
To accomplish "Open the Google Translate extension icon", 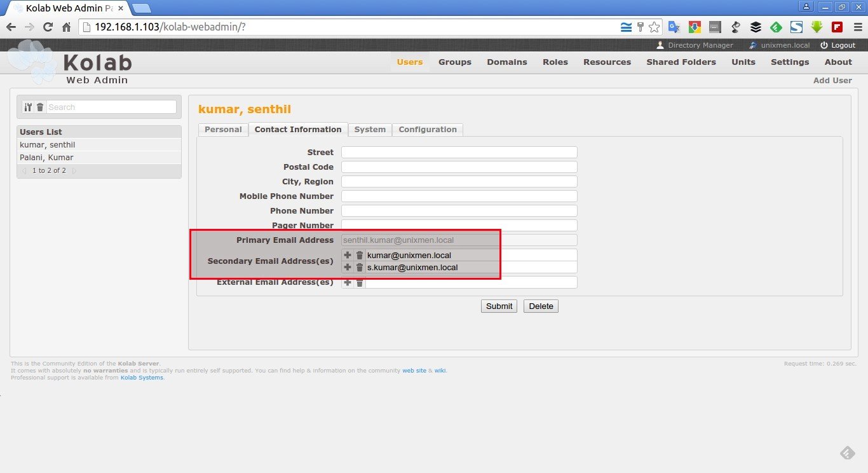I will [674, 27].
